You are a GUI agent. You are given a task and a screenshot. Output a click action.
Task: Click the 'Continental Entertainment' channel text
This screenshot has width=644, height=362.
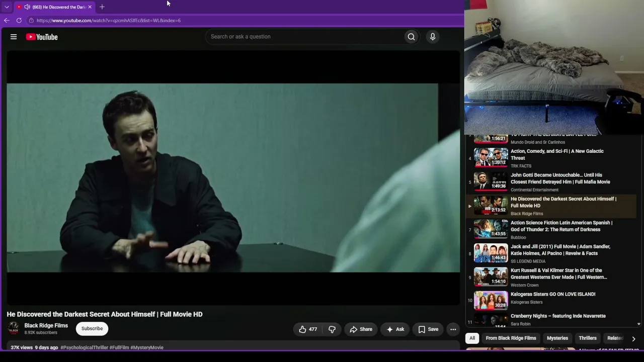534,190
